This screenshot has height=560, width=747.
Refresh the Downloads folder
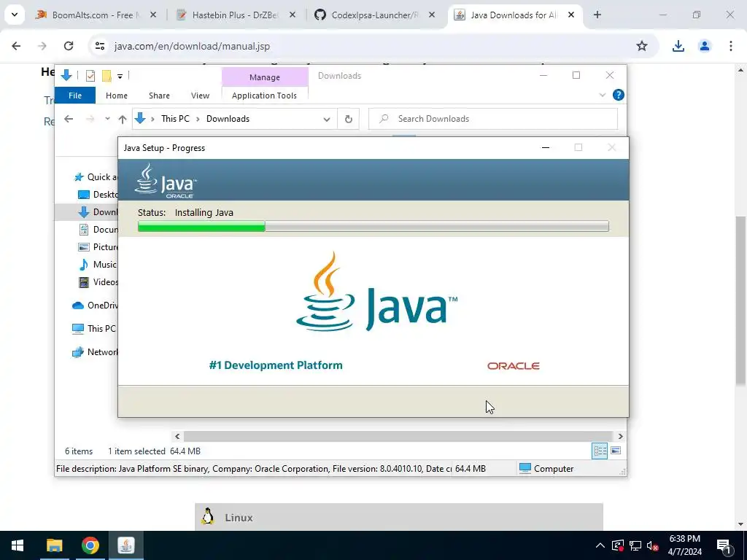click(x=348, y=119)
